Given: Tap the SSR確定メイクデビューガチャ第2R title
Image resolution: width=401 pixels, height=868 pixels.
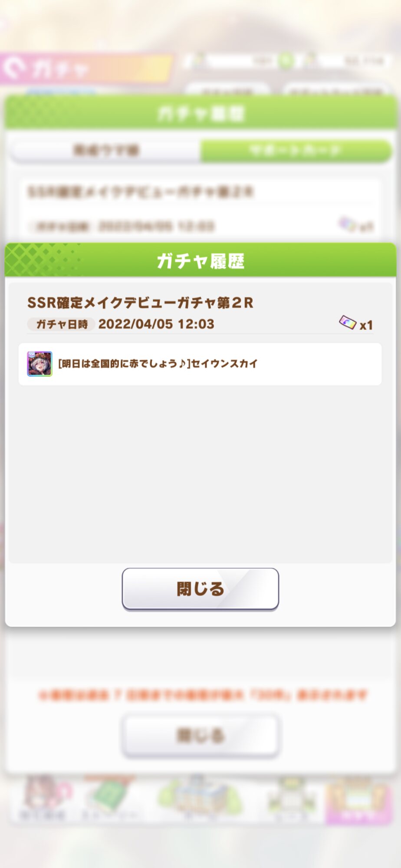Looking at the screenshot, I should click(140, 302).
